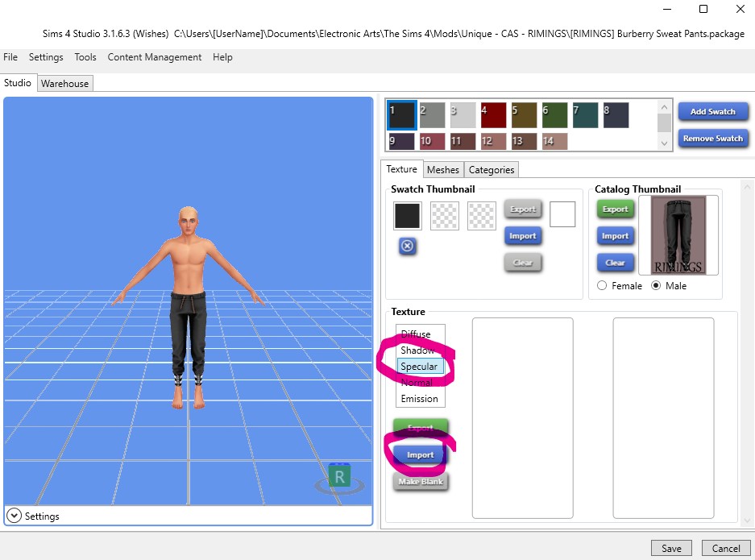Image resolution: width=755 pixels, height=560 pixels.
Task: Click swatch list scroll down arrow
Action: coord(665,143)
